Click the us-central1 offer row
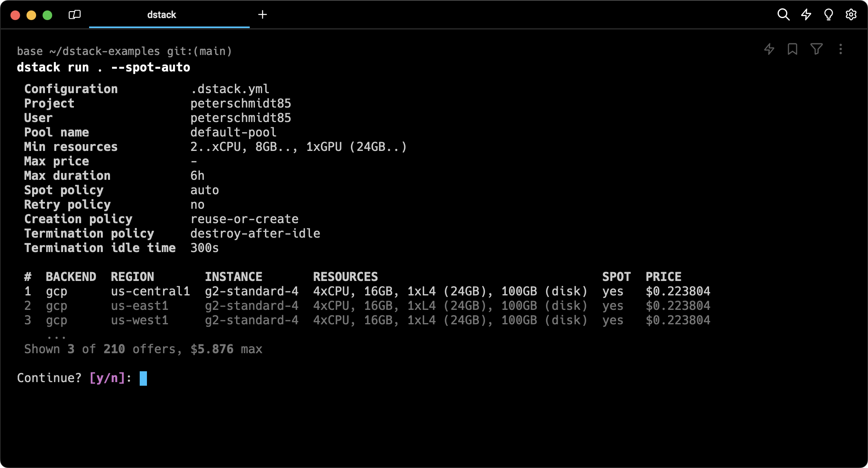Image resolution: width=868 pixels, height=468 pixels. [150, 291]
